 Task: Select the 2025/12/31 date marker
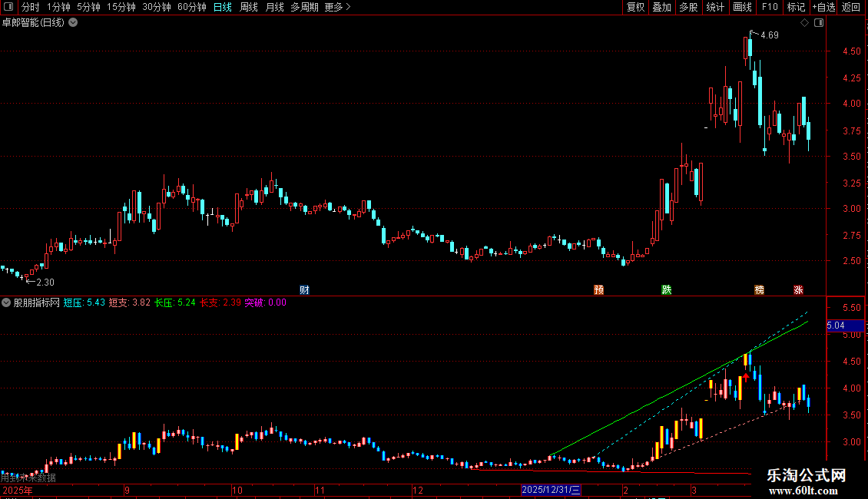tap(551, 490)
